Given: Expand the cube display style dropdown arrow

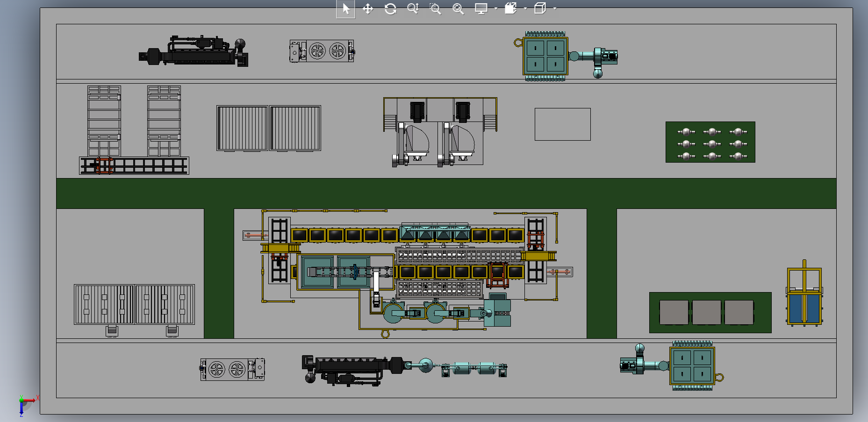Looking at the screenshot, I should pos(555,9).
